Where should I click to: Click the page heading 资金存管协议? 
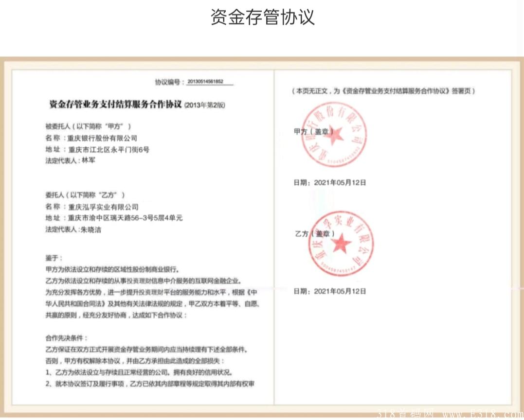pos(262,17)
